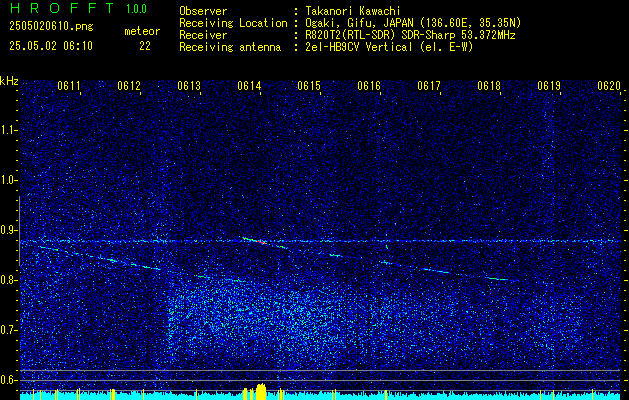The height and width of the screenshot is (400, 629).
Task: Click the 0614 time marker
Action: pos(249,85)
